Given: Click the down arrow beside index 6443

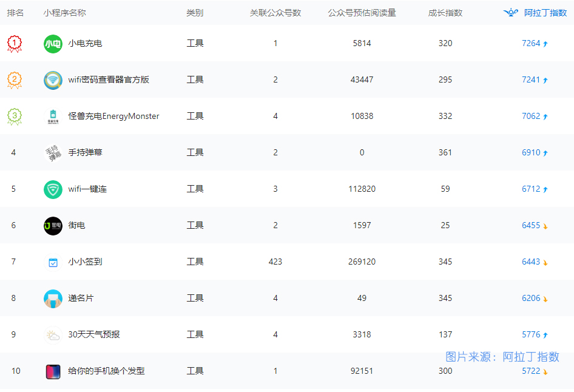Looking at the screenshot, I should (x=545, y=262).
